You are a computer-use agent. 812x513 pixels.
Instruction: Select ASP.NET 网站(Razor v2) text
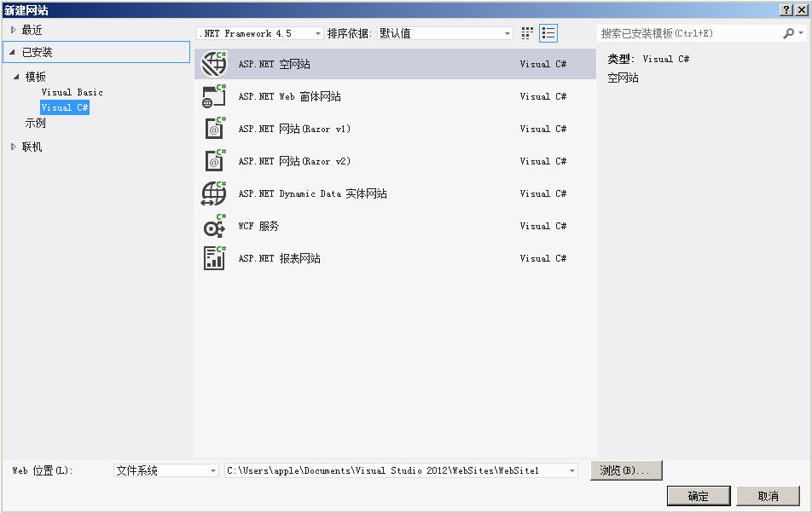click(294, 161)
